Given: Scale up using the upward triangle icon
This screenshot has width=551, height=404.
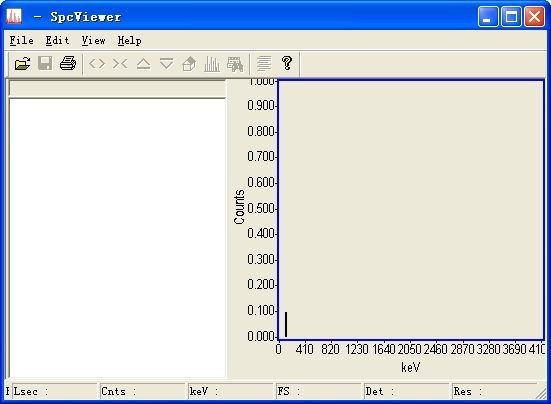Looking at the screenshot, I should [143, 64].
